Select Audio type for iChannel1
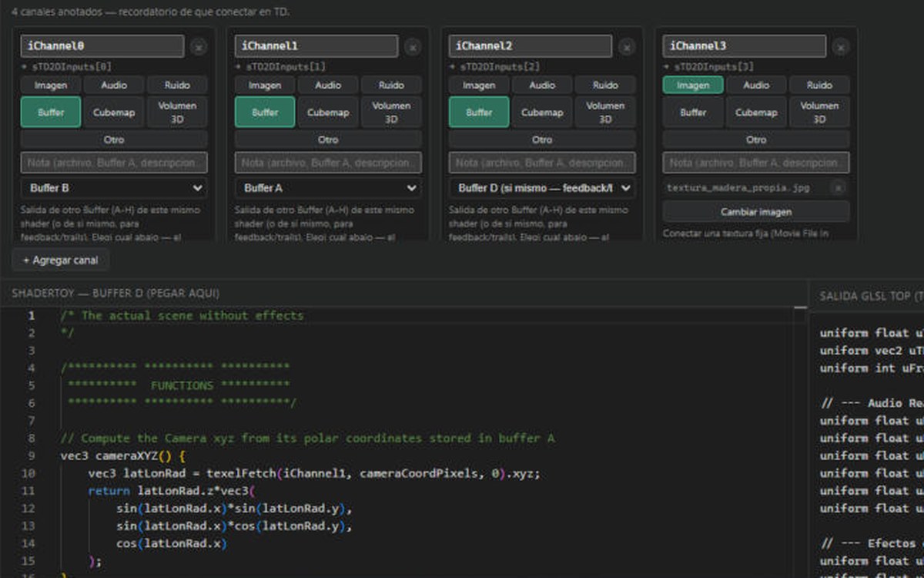The width and height of the screenshot is (924, 578). click(328, 85)
